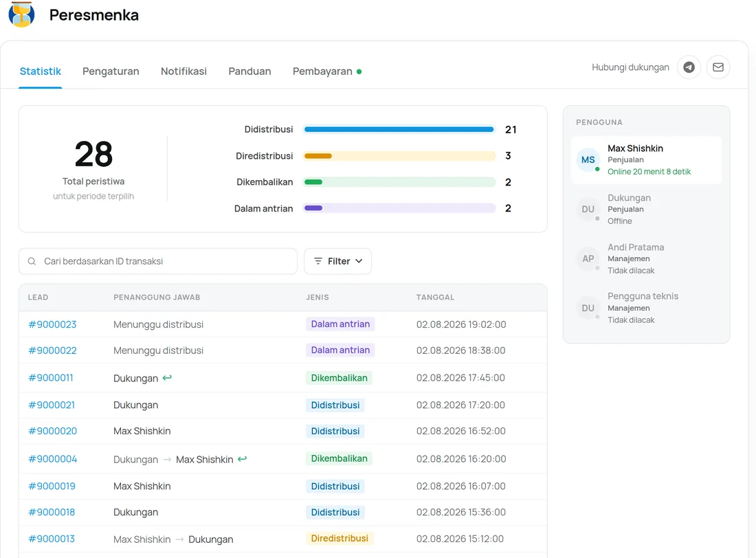This screenshot has width=756, height=558.
Task: Click DU avatar of Dukungan user
Action: (588, 210)
